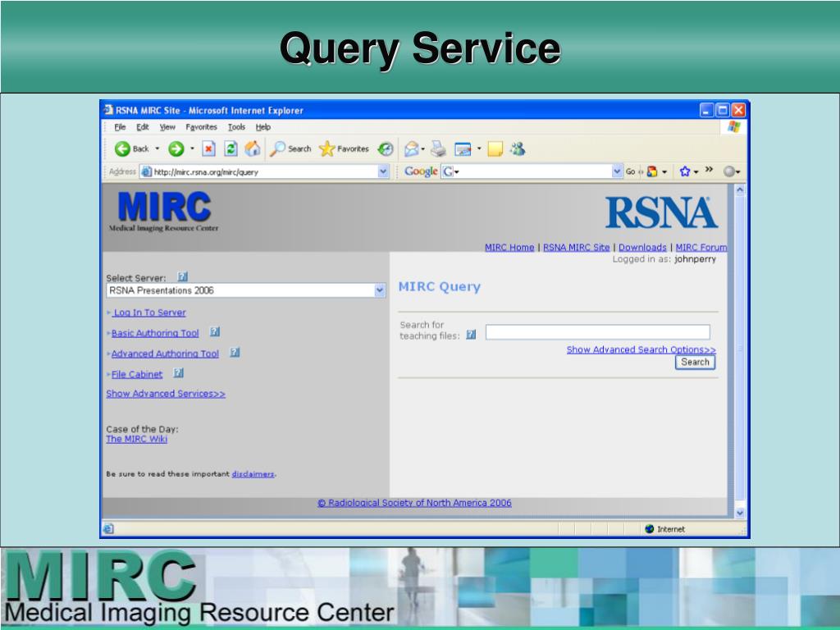Open the MIRC Forum link

pos(701,248)
